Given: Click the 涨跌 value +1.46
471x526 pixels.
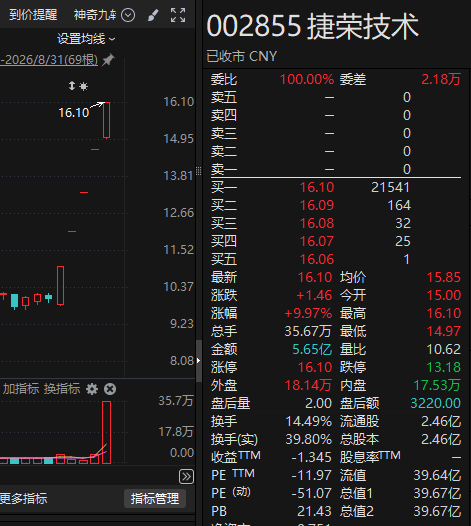Looking at the screenshot, I should click(x=314, y=295).
